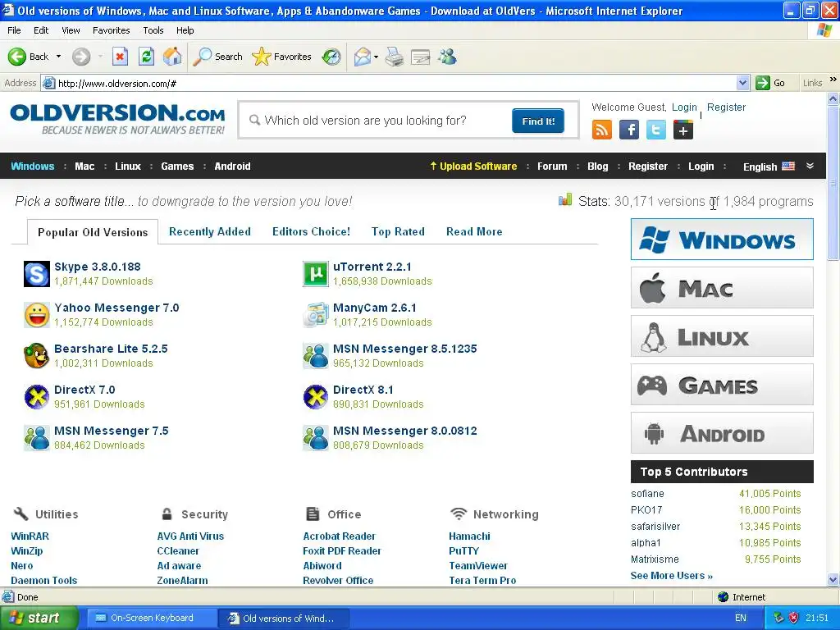Click the big Linux platform banner
Viewport: 840px width, 630px height.
click(x=722, y=336)
